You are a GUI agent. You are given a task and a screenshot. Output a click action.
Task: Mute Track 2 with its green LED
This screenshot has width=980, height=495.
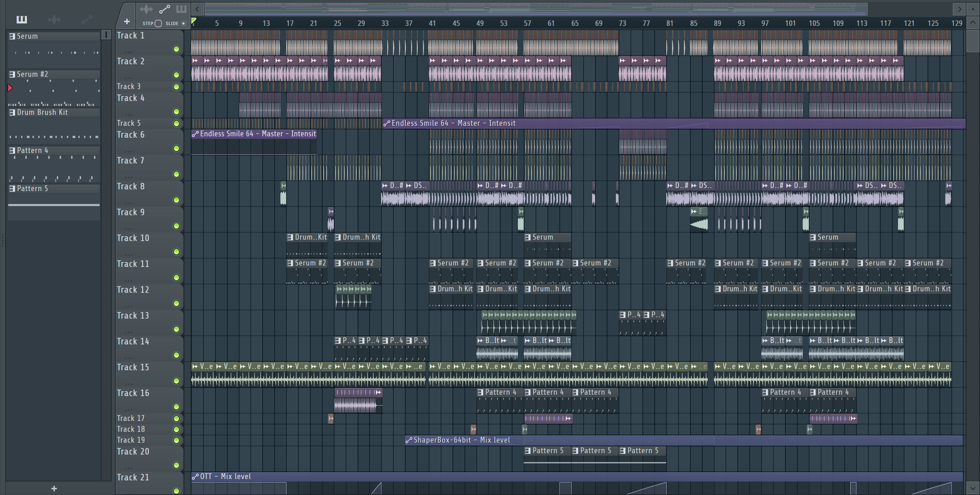pos(176,75)
